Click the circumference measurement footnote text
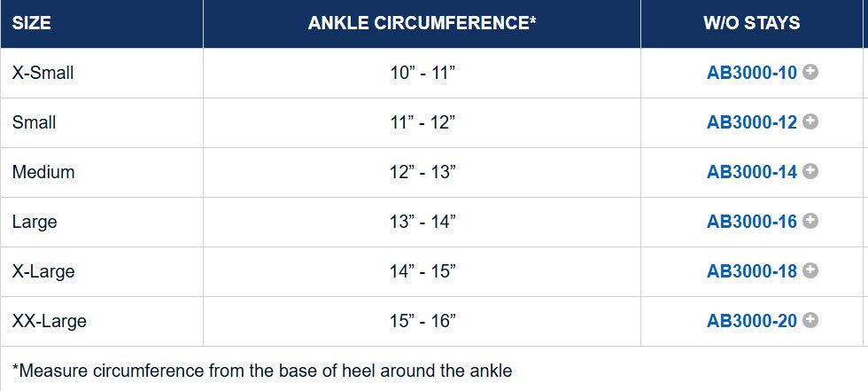 coord(262,371)
